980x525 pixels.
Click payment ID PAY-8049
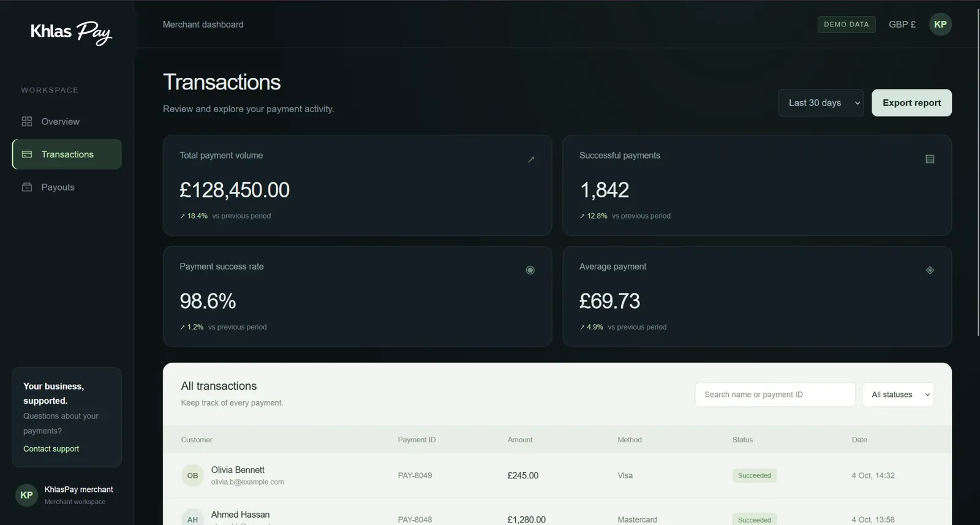[415, 475]
